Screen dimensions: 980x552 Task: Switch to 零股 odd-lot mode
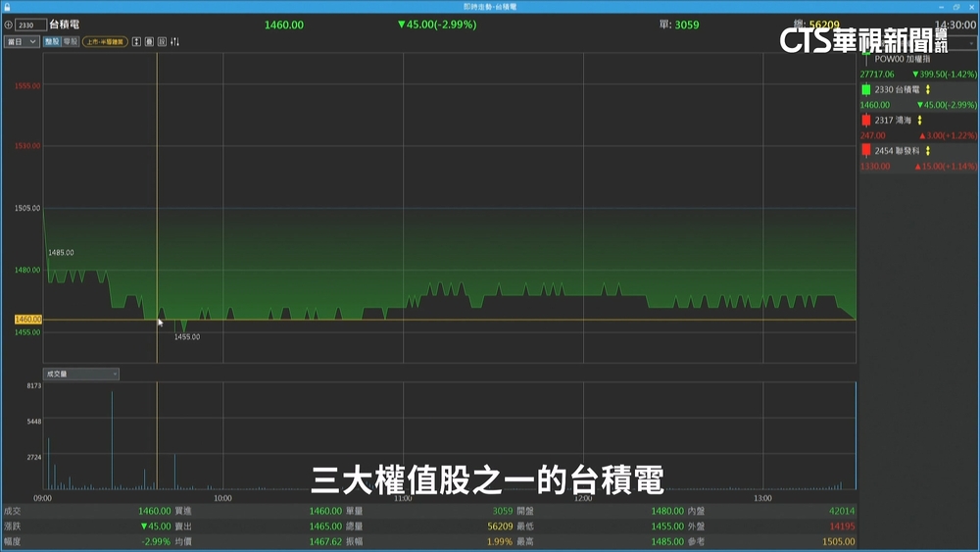tap(71, 42)
